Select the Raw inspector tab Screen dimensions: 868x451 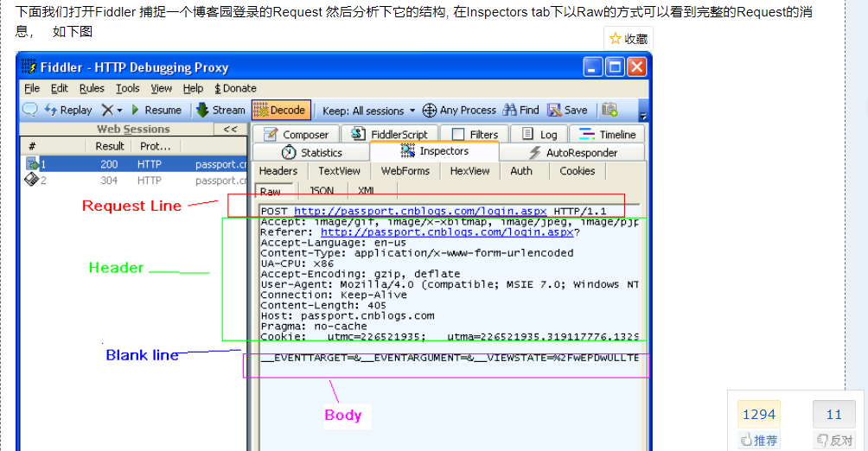[274, 191]
